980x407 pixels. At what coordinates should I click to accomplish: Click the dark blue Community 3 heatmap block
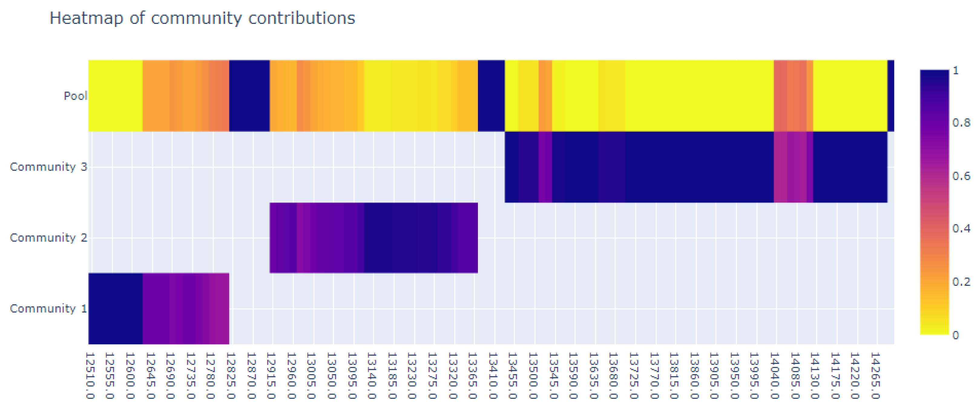point(696,167)
